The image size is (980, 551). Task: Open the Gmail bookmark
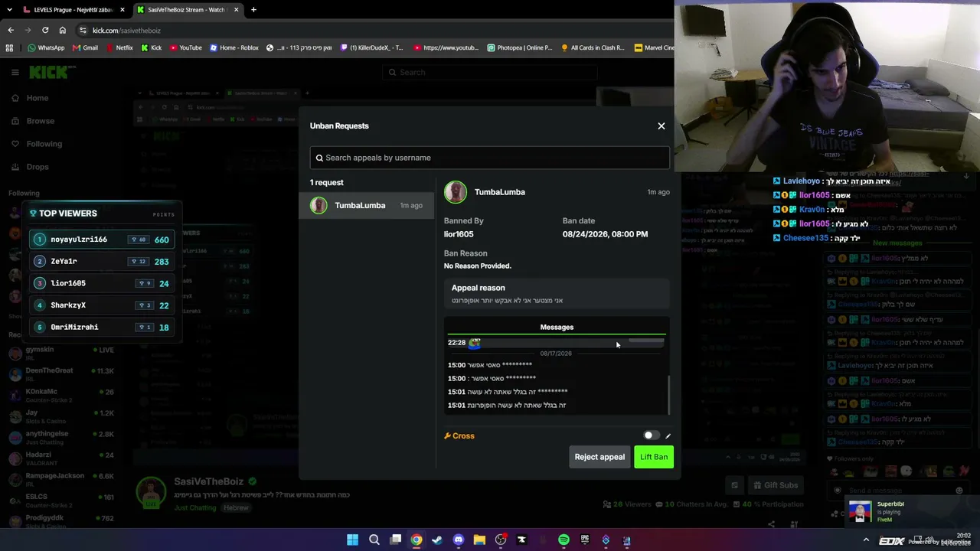85,47
